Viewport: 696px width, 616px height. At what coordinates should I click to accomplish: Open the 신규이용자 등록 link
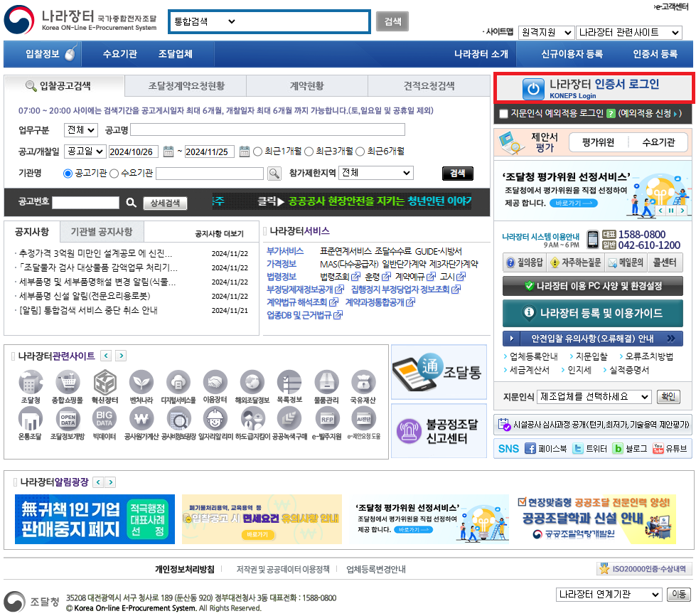coord(572,54)
